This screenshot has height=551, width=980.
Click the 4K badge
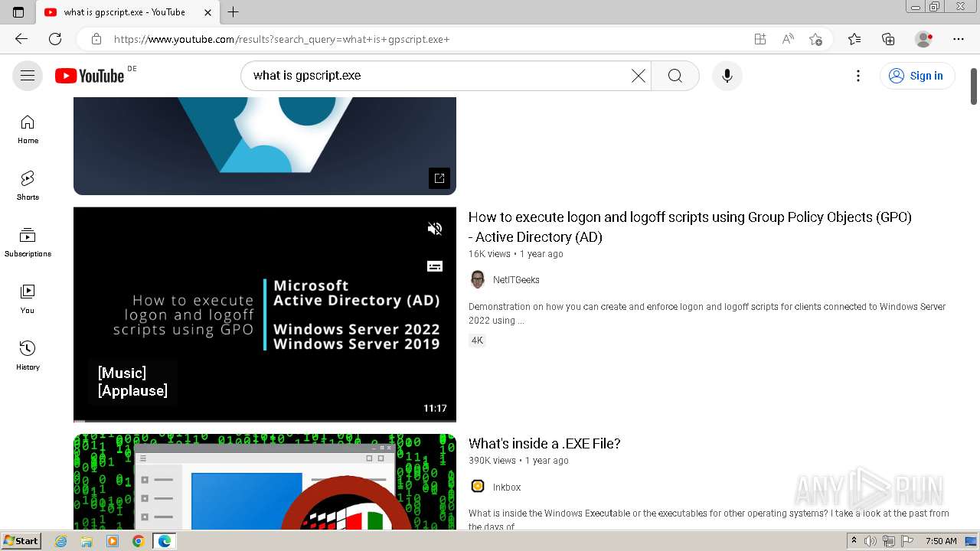tap(477, 341)
